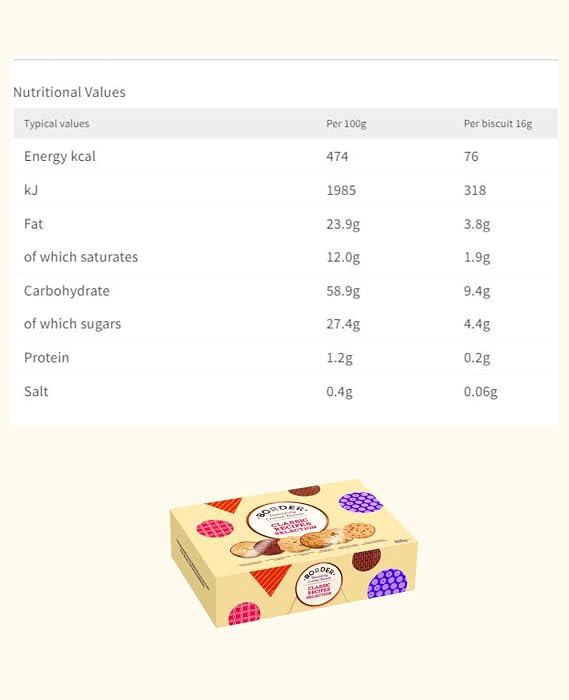Click the Fat row label
Image resolution: width=569 pixels, height=700 pixels.
tap(33, 224)
